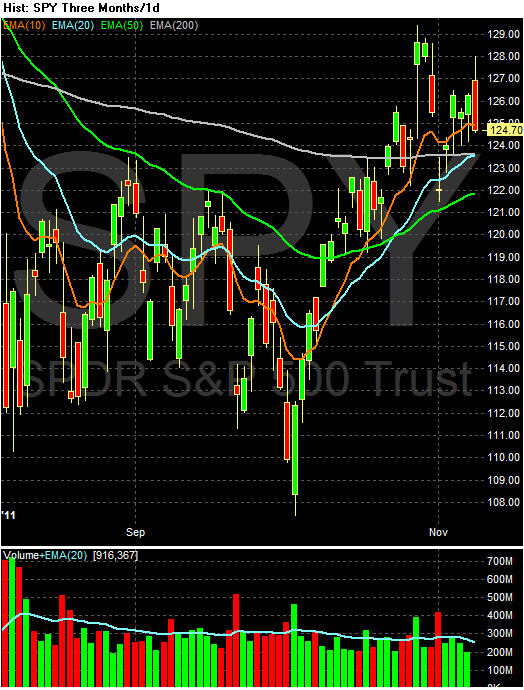The height and width of the screenshot is (690, 524).
Task: Click the 120.00 price axis label
Action: [504, 235]
